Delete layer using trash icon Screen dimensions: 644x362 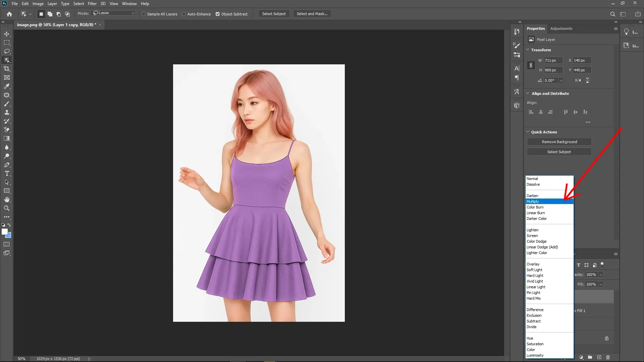[608, 357]
